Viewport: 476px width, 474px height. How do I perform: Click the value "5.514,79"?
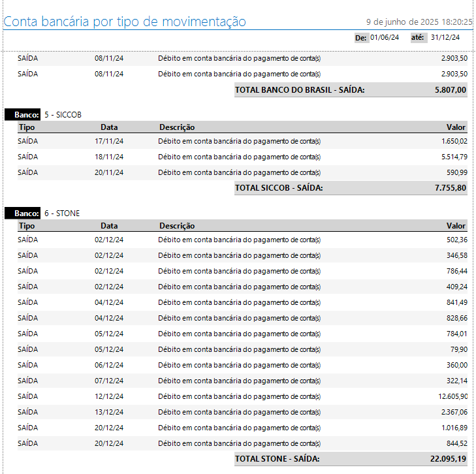[x=454, y=157]
